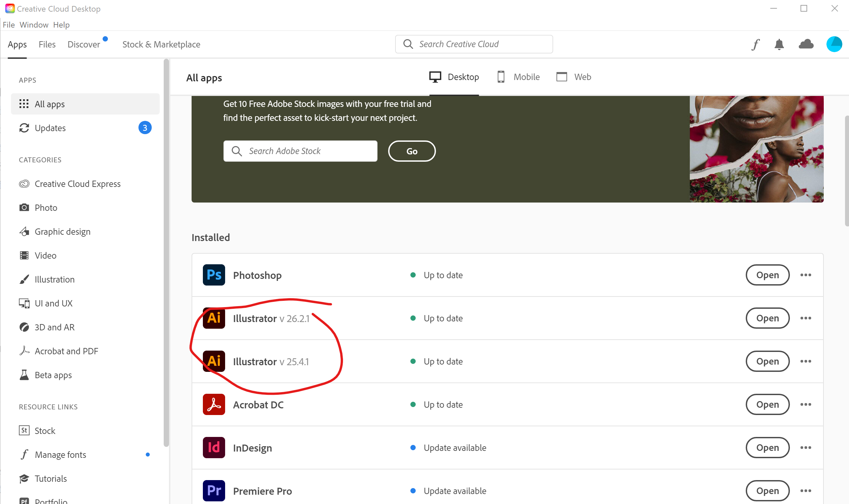Select the Apps tab
Viewport: 849px width, 504px height.
tap(17, 44)
